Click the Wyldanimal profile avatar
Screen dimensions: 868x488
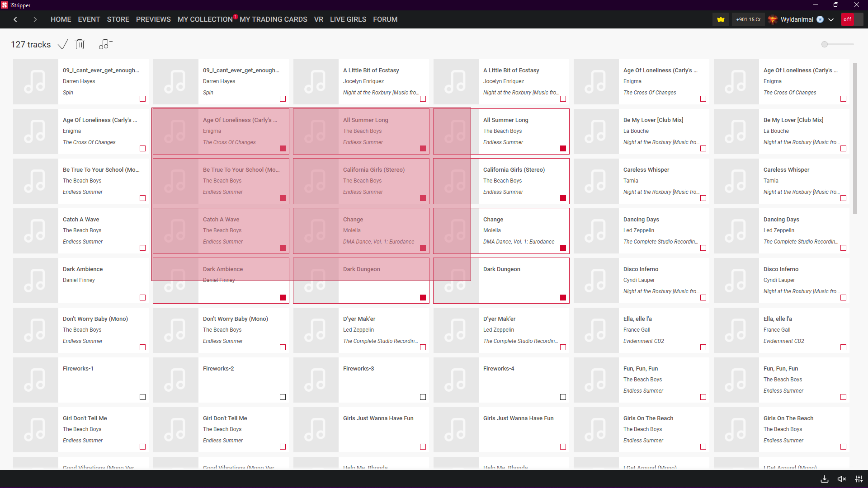[773, 19]
